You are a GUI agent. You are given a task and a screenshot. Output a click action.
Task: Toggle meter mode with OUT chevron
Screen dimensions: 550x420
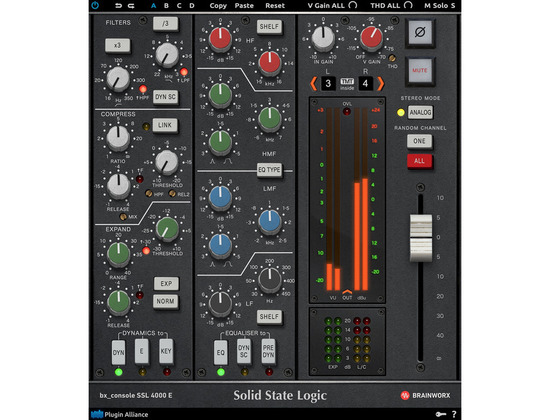(x=347, y=292)
